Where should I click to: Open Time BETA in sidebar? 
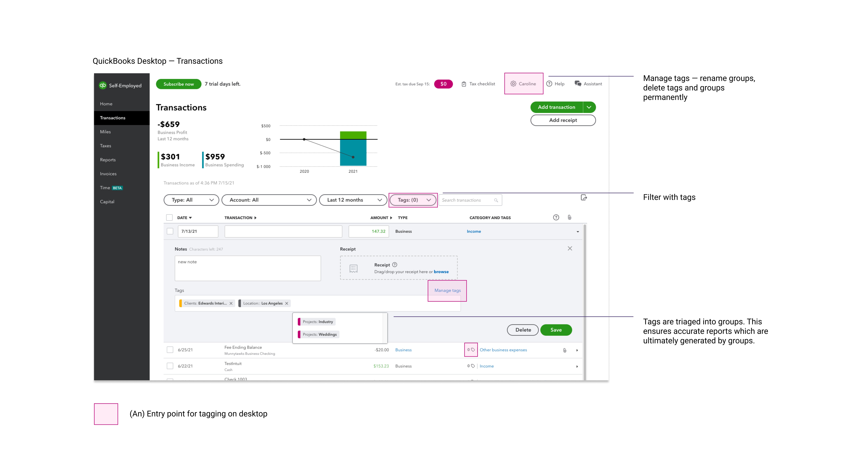pos(122,188)
